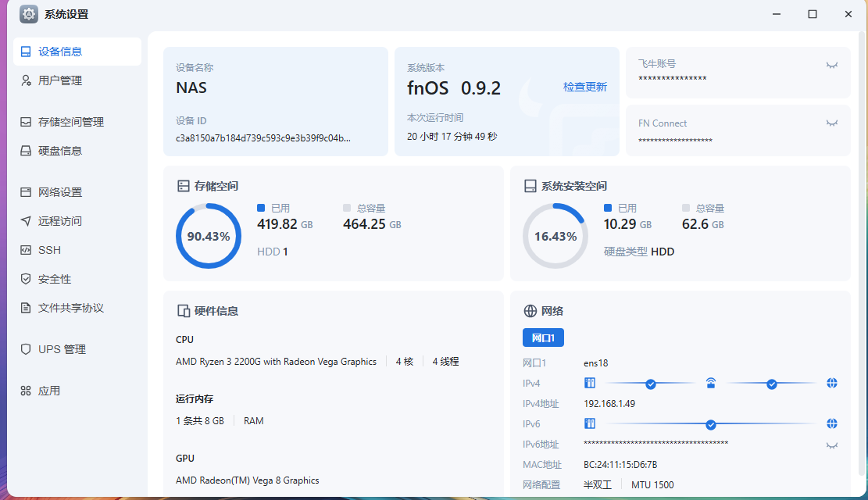Image resolution: width=868 pixels, height=500 pixels.
Task: Click the system install space header icon
Action: 530,186
